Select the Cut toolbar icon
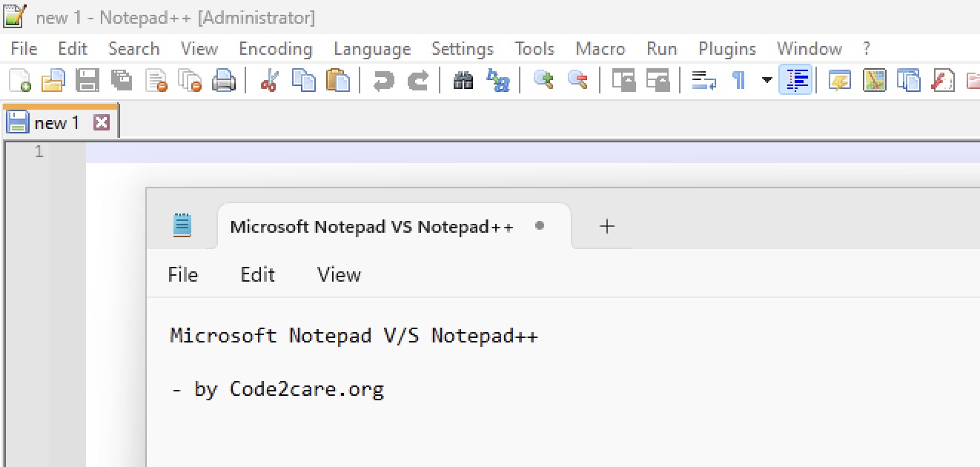Viewport: 980px width, 467px height. [x=269, y=80]
